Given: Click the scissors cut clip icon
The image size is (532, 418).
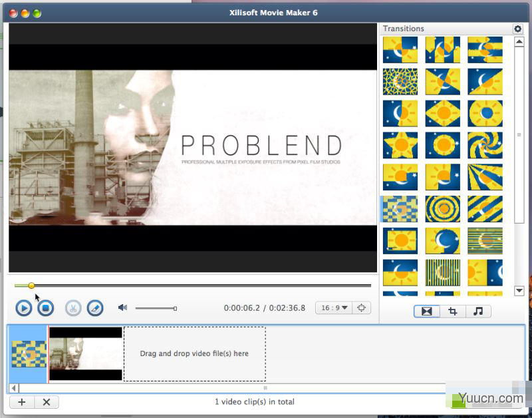Looking at the screenshot, I should [73, 308].
